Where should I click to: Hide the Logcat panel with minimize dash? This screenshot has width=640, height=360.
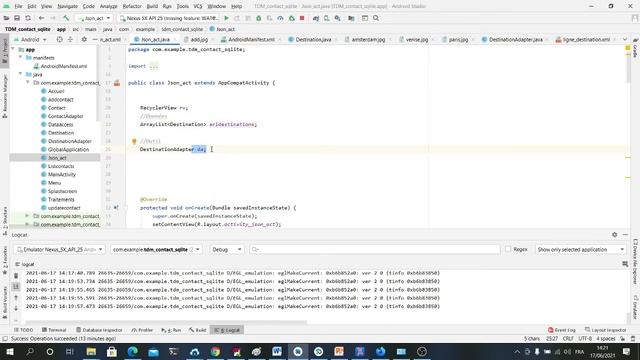[625, 235]
